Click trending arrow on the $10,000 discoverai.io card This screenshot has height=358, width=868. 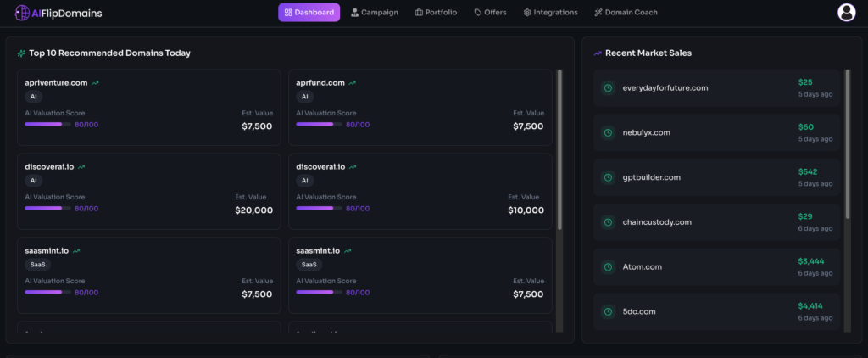353,167
